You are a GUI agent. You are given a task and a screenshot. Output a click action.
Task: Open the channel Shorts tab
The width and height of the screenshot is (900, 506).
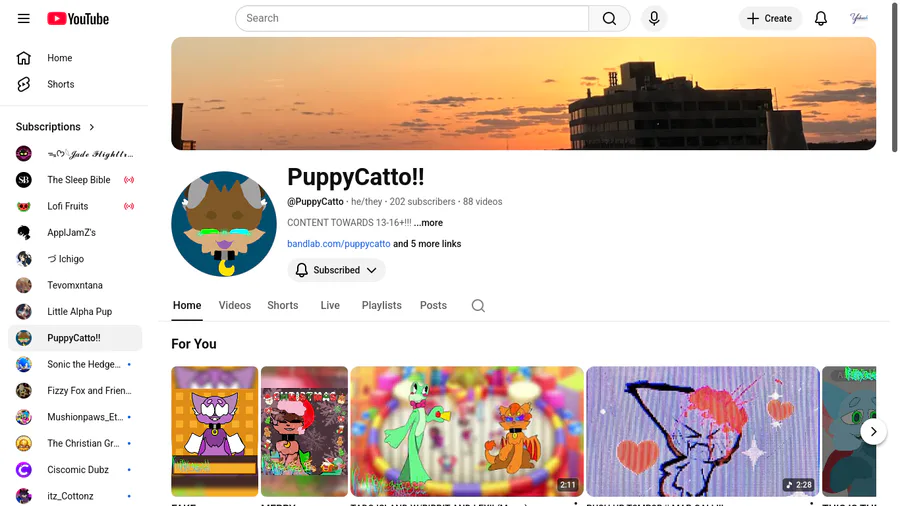(x=282, y=306)
